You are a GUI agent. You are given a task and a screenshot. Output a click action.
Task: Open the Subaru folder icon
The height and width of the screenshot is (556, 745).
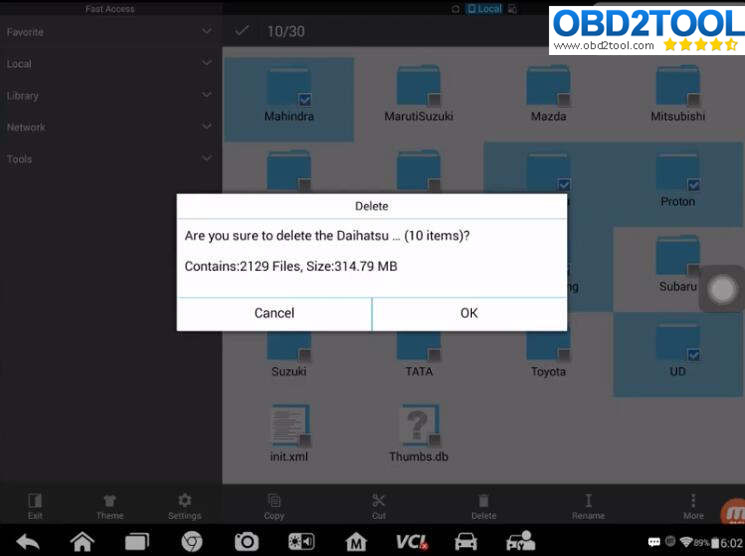pyautogui.click(x=678, y=256)
